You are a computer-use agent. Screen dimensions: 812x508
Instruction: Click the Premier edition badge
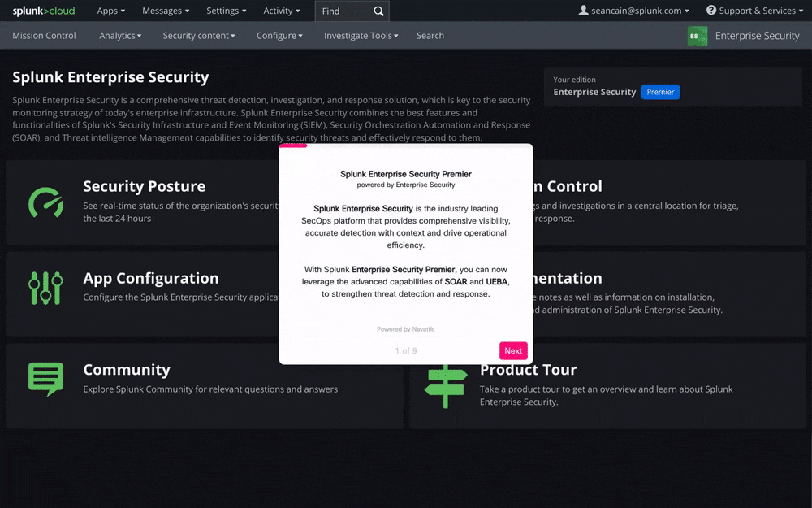click(660, 92)
